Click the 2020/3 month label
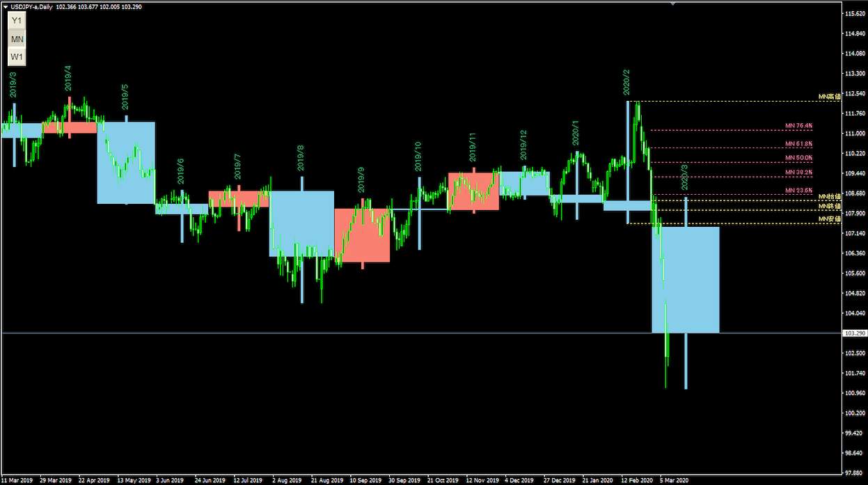Screen dimensions: 868x485 [685, 177]
